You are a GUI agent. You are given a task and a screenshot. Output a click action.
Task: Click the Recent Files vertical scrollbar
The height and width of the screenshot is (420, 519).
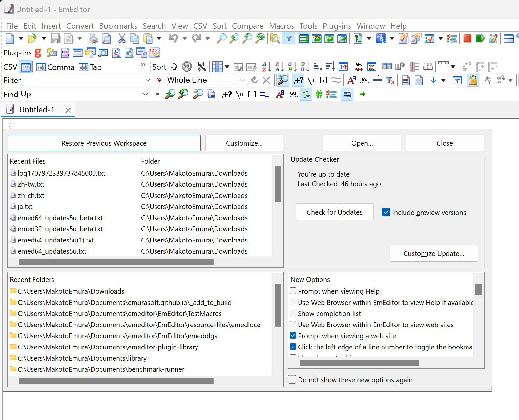click(x=278, y=184)
